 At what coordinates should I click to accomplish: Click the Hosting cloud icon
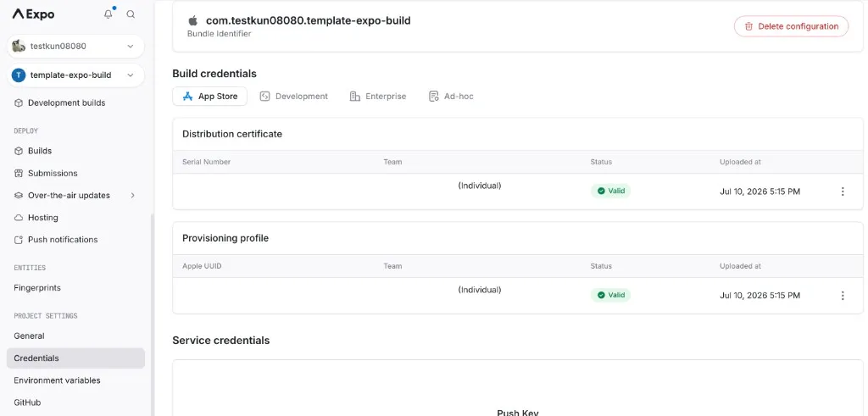pyautogui.click(x=19, y=218)
